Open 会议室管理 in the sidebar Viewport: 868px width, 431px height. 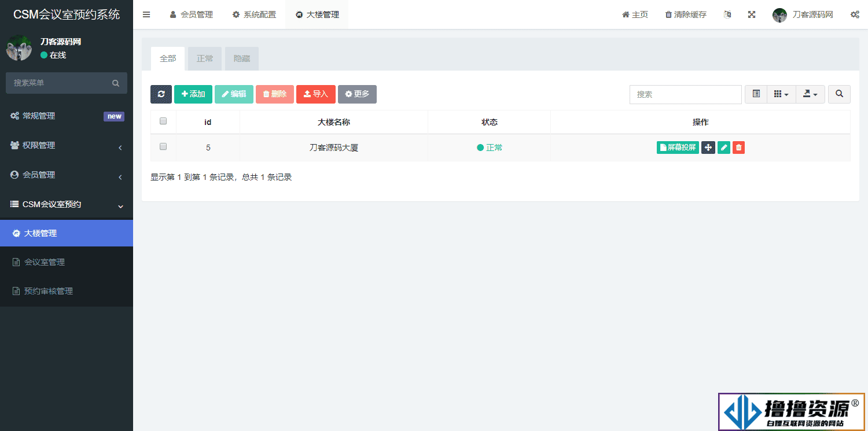pyautogui.click(x=67, y=262)
